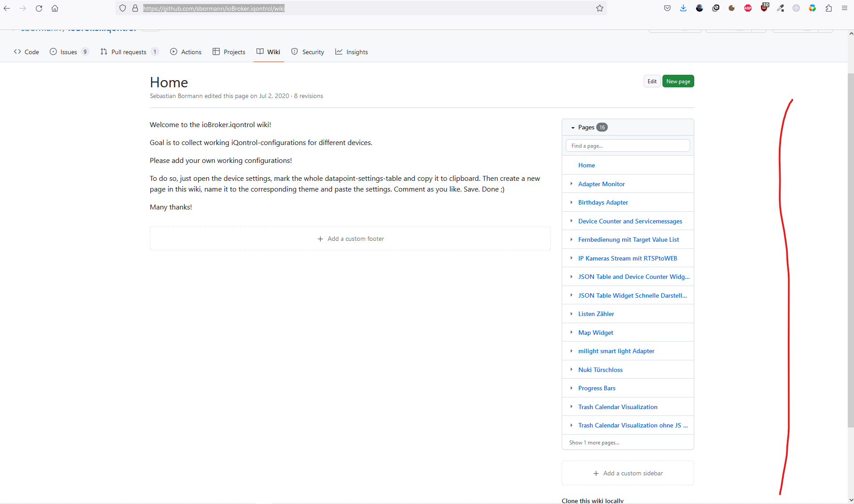
Task: Open Progress Bars wiki page
Action: tap(597, 388)
